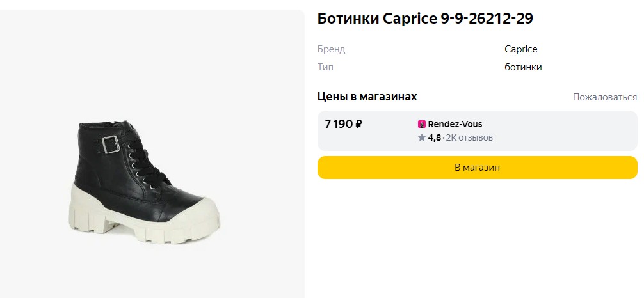
Task: Click the "Бренд" field label
Action: point(331,49)
